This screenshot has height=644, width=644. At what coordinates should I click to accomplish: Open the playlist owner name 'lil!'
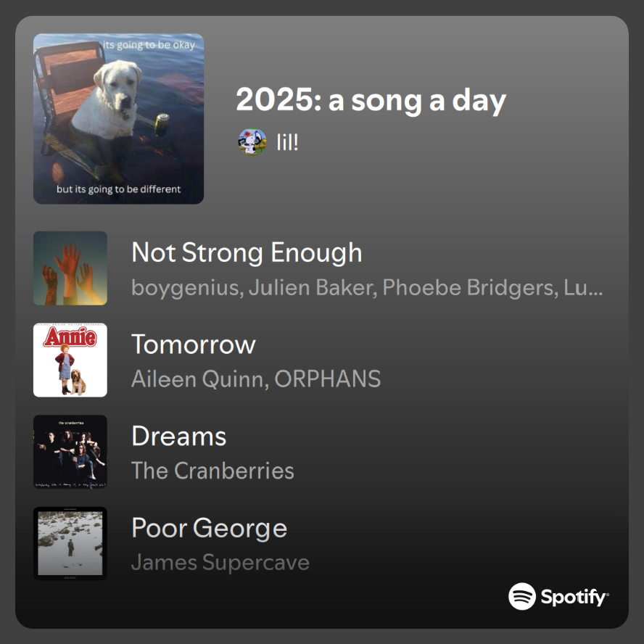click(x=288, y=141)
